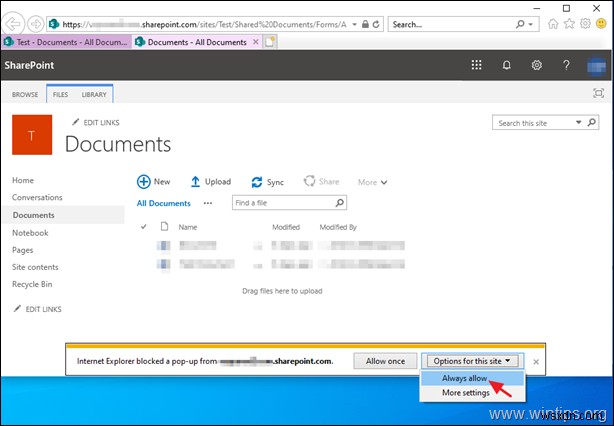Open the BROWSE ribbon tab
614x426 pixels.
pyautogui.click(x=25, y=94)
